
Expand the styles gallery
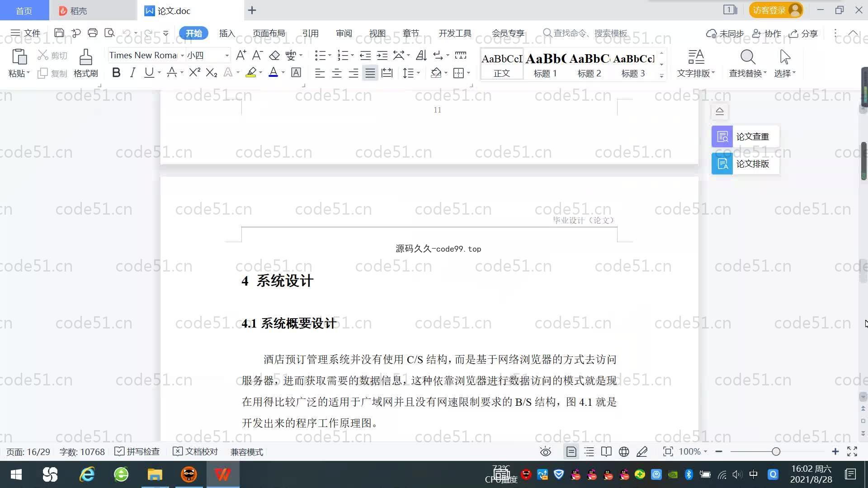coord(661,76)
